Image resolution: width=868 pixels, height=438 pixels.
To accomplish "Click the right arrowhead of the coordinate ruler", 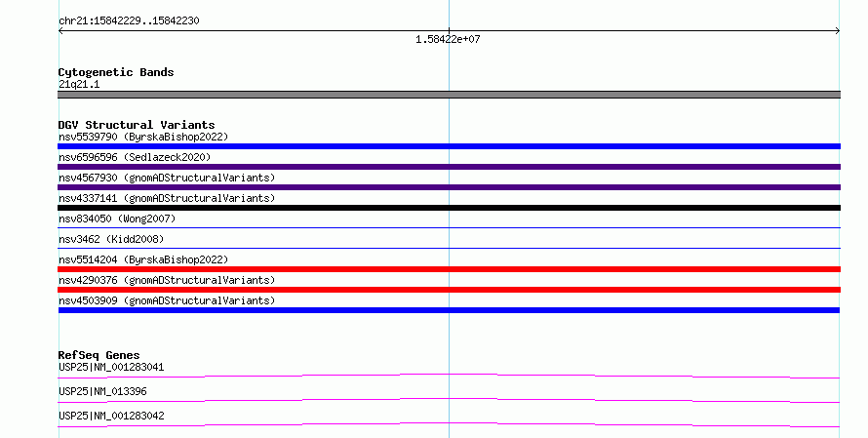I will pyautogui.click(x=837, y=31).
